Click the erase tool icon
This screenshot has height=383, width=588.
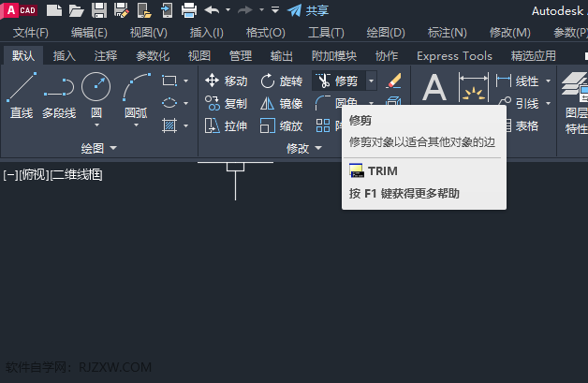pos(393,81)
